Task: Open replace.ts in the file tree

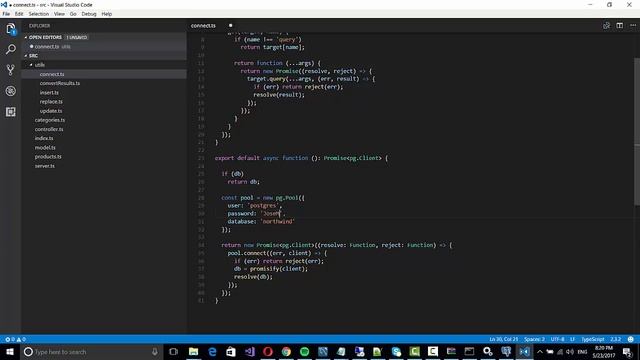Action: [51, 102]
